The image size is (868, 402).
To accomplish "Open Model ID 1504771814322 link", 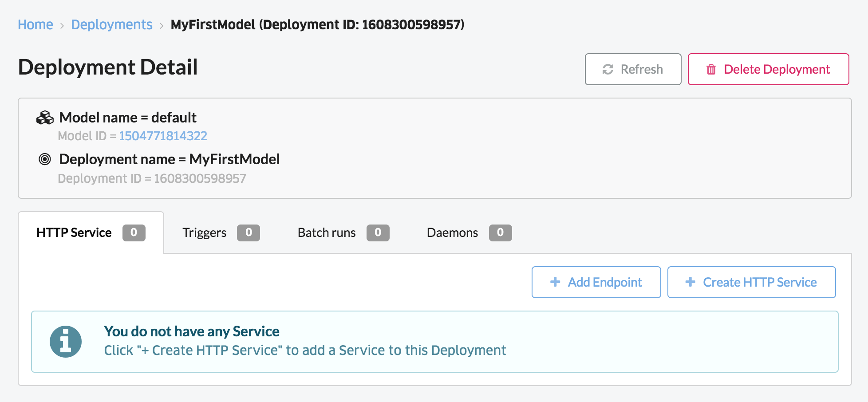I will click(163, 136).
